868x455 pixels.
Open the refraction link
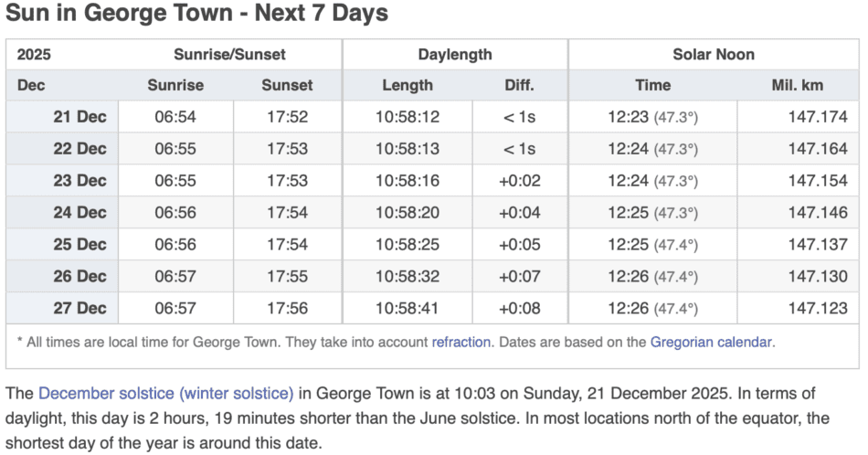click(461, 343)
